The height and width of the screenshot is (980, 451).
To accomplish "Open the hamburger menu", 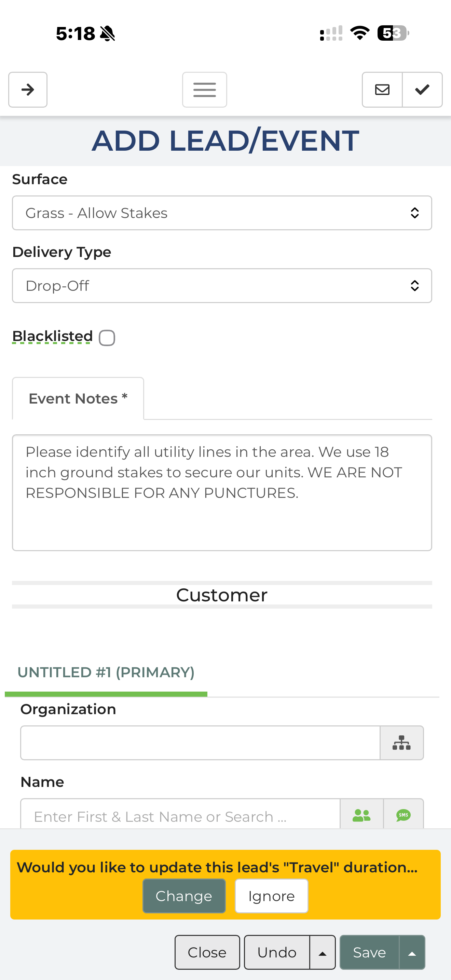I will tap(205, 90).
